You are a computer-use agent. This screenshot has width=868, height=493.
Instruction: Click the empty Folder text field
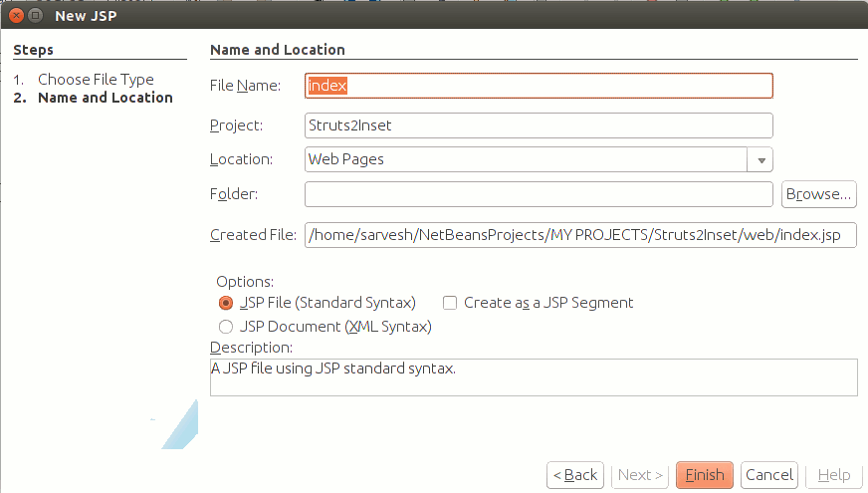tap(539, 194)
